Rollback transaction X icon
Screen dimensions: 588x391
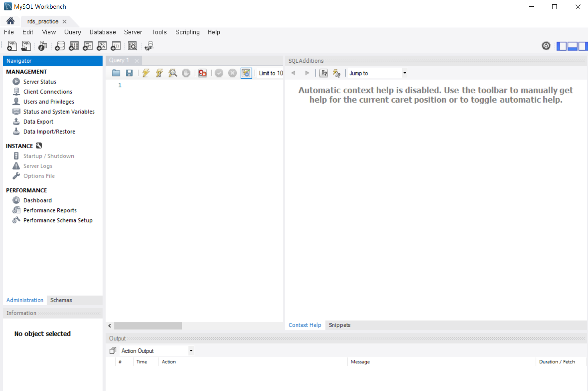pyautogui.click(x=232, y=73)
